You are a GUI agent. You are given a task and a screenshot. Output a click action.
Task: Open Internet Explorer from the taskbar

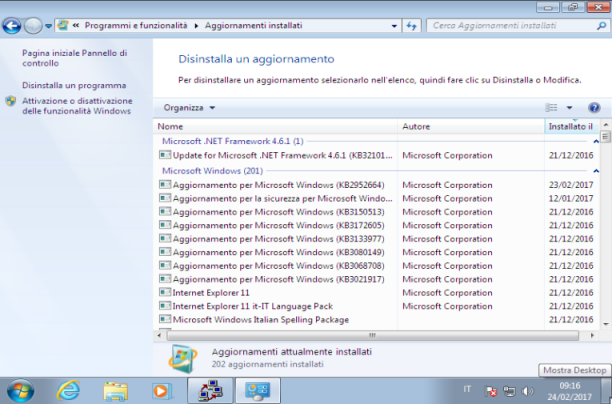point(68,390)
